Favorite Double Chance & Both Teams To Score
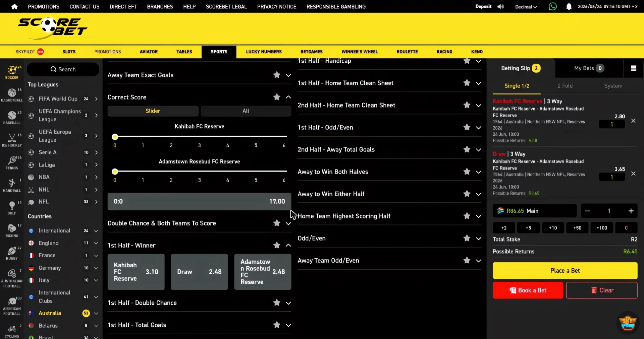Image resolution: width=644 pixels, height=339 pixels. point(277,223)
